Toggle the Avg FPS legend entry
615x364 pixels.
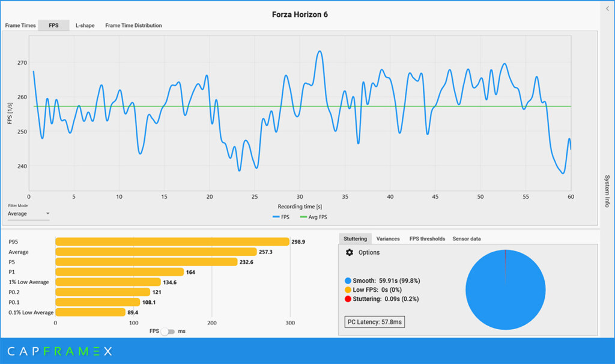click(x=314, y=217)
